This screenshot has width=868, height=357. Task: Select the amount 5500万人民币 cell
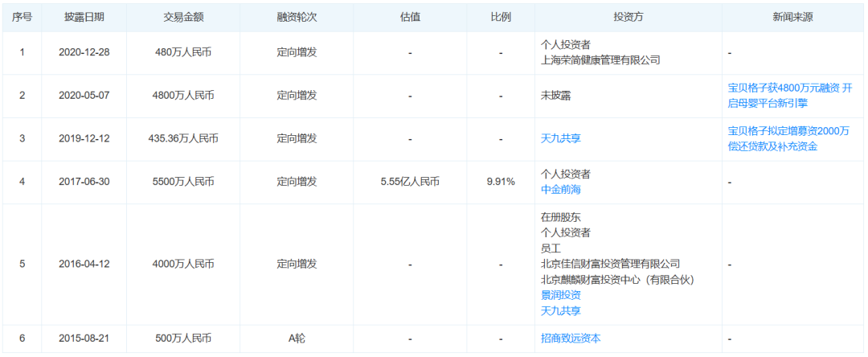coord(184,182)
